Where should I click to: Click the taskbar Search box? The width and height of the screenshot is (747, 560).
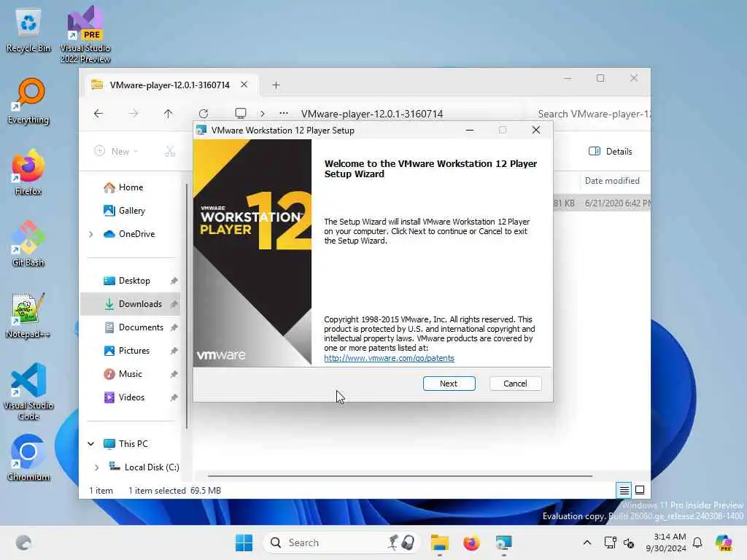coord(342,542)
